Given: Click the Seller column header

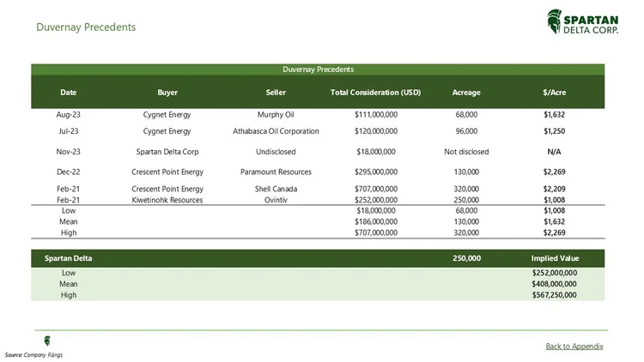Looking at the screenshot, I should point(276,93).
